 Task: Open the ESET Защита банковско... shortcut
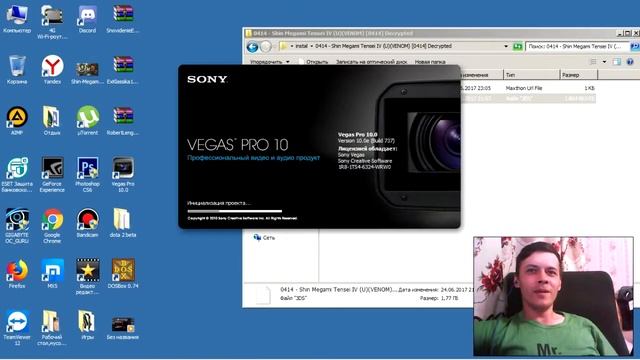coord(17,175)
